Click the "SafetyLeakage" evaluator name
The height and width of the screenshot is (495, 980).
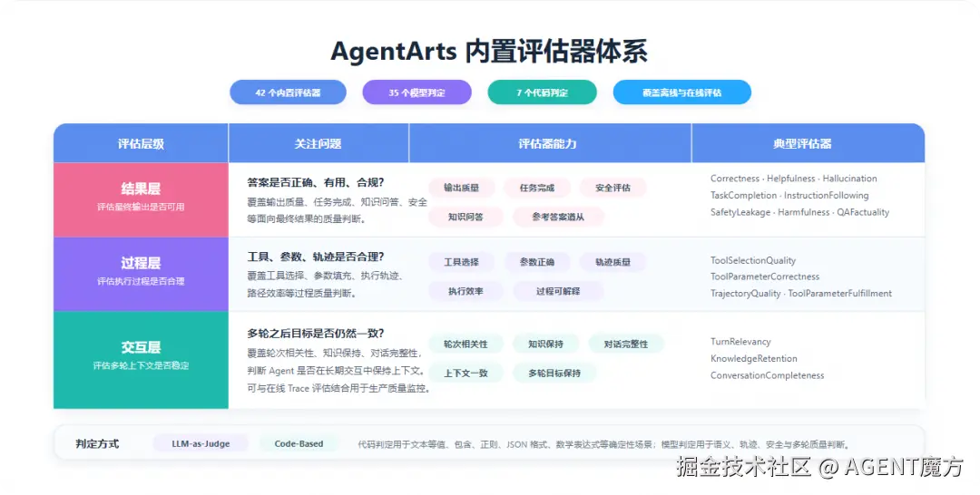click(740, 212)
